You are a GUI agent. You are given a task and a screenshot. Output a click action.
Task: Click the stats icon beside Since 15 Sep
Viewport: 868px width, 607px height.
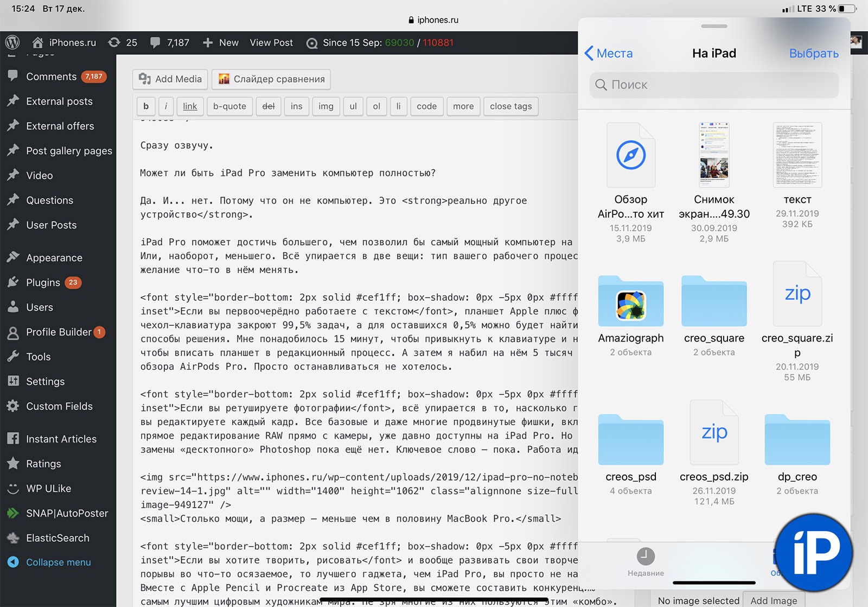point(312,43)
